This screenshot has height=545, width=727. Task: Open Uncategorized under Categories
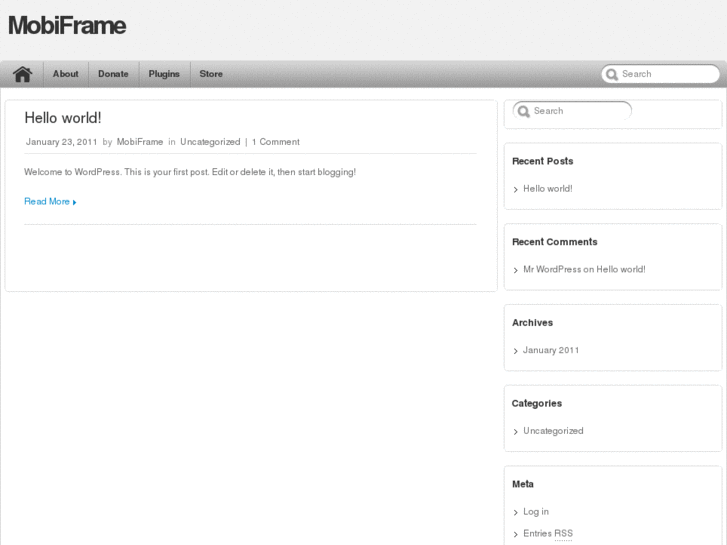553,431
